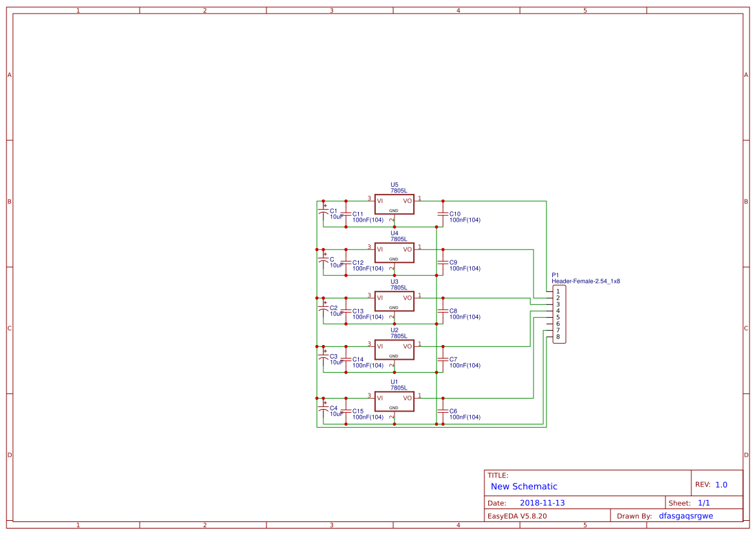Click the C15 100nF capacitor symbol
The width and height of the screenshot is (756, 535).
coord(346,411)
